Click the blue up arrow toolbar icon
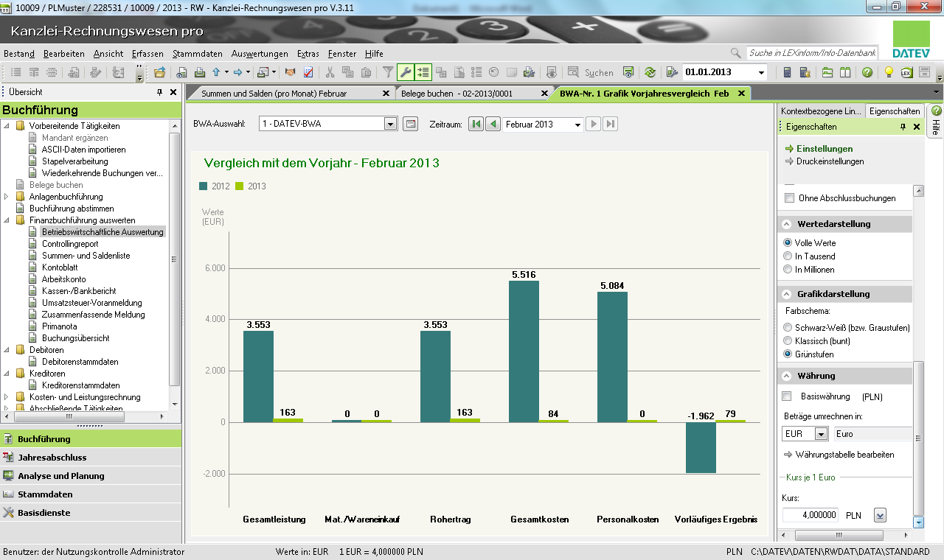Image resolution: width=944 pixels, height=560 pixels. click(x=216, y=72)
